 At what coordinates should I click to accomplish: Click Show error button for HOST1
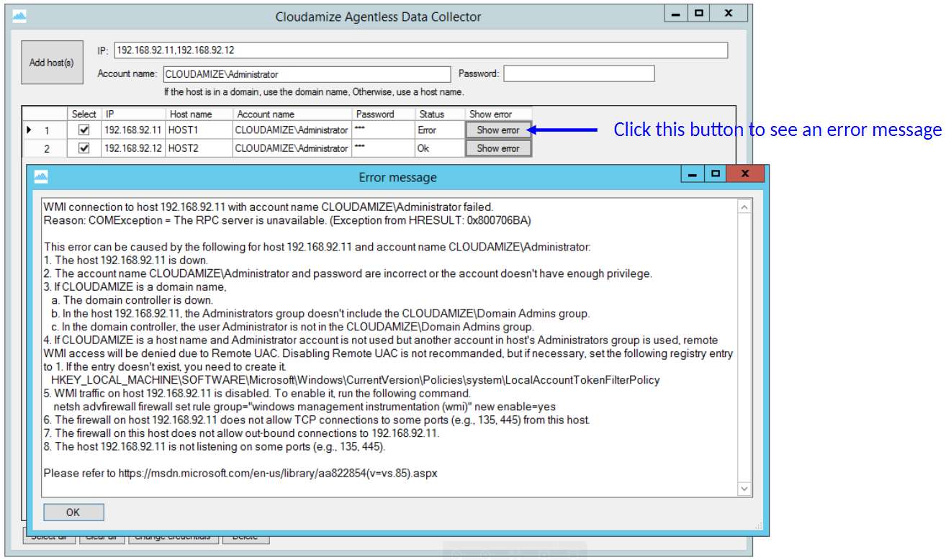click(x=498, y=130)
